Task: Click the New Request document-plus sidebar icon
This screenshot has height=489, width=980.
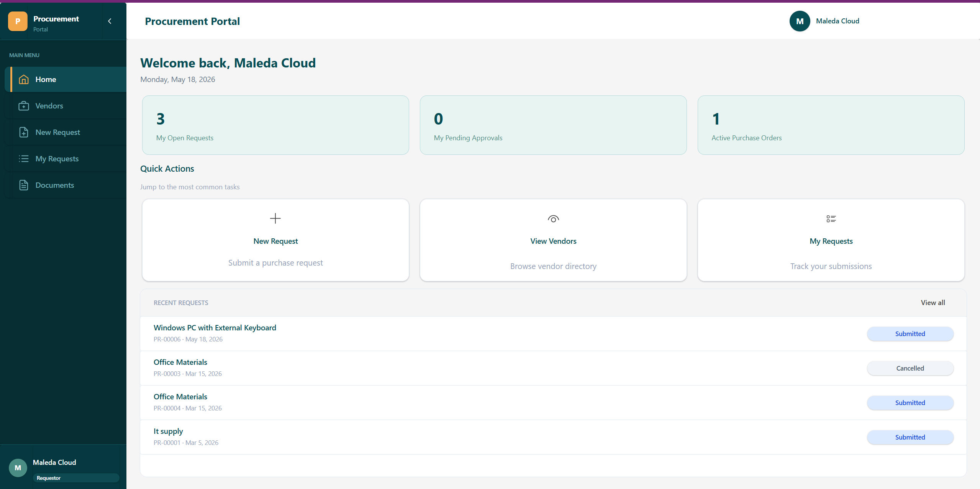Action: (x=24, y=132)
